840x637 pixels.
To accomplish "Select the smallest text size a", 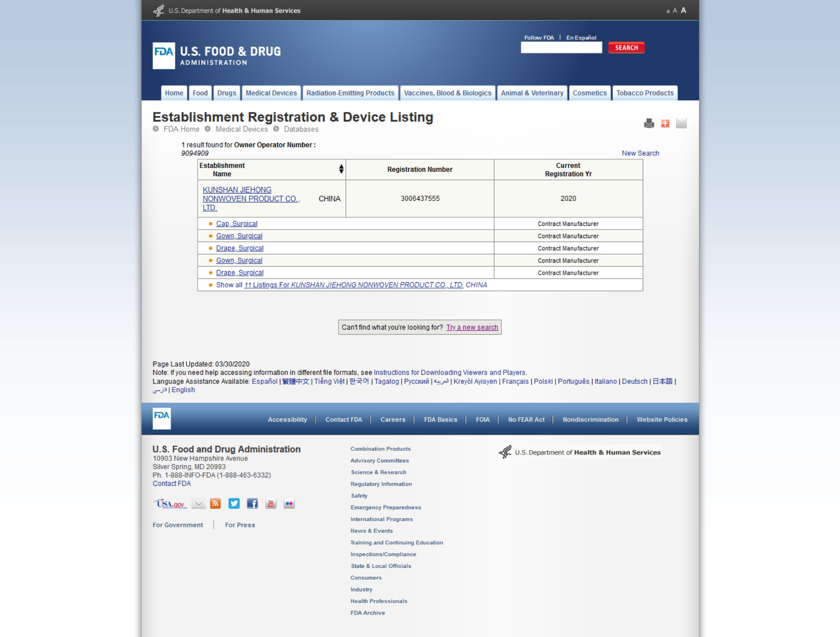I will (x=668, y=11).
